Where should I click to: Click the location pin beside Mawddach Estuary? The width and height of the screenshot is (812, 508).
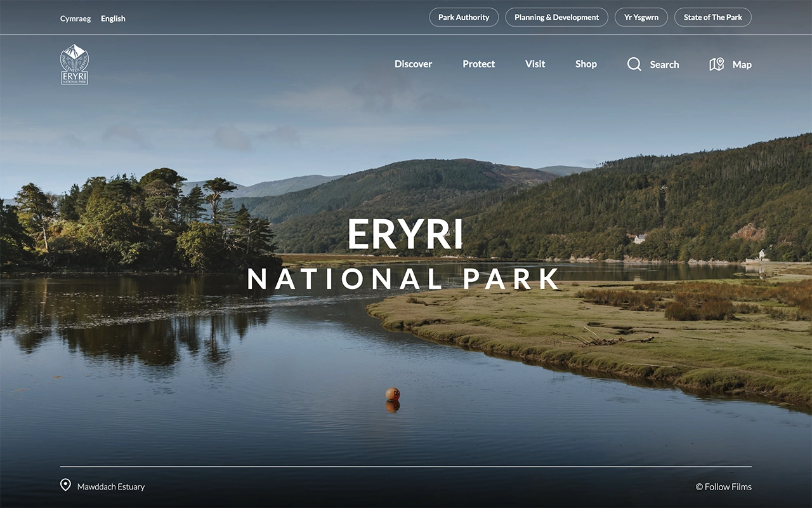65,485
